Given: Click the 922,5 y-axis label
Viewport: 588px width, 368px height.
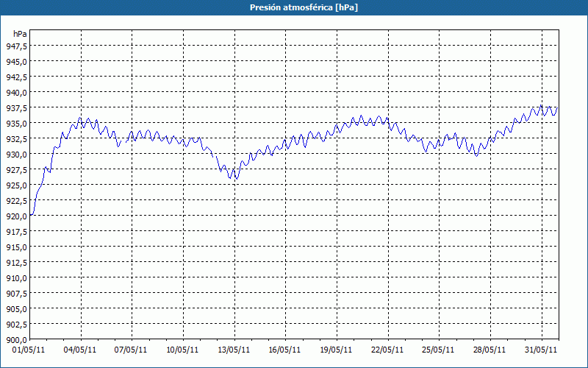Looking at the screenshot, I should point(16,200).
